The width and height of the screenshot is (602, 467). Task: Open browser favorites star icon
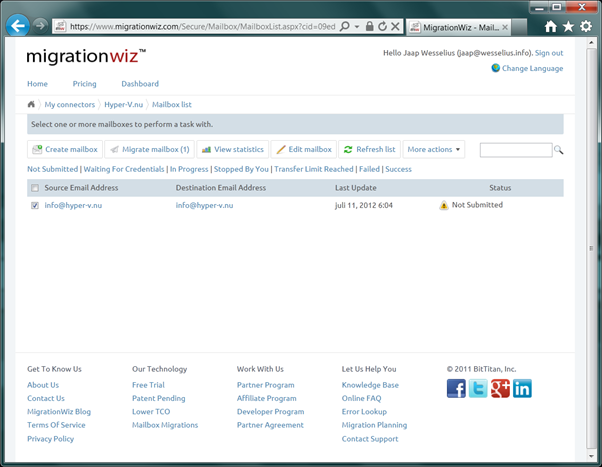(567, 26)
